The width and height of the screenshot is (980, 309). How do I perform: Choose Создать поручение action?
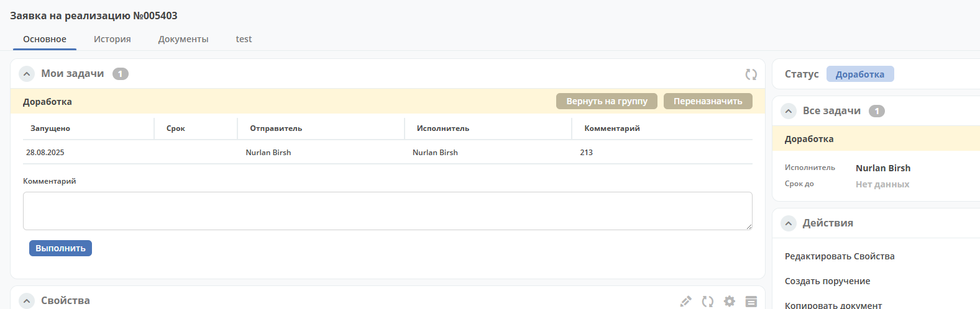827,281
